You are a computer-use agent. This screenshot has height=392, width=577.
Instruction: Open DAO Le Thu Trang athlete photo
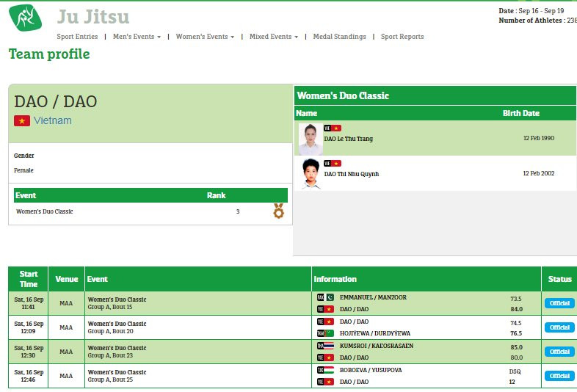pyautogui.click(x=311, y=139)
